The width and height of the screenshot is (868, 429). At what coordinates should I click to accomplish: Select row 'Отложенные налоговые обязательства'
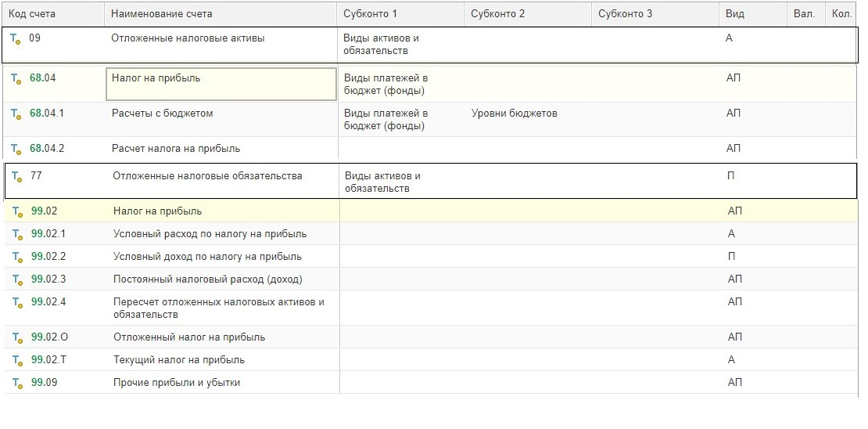(x=207, y=176)
